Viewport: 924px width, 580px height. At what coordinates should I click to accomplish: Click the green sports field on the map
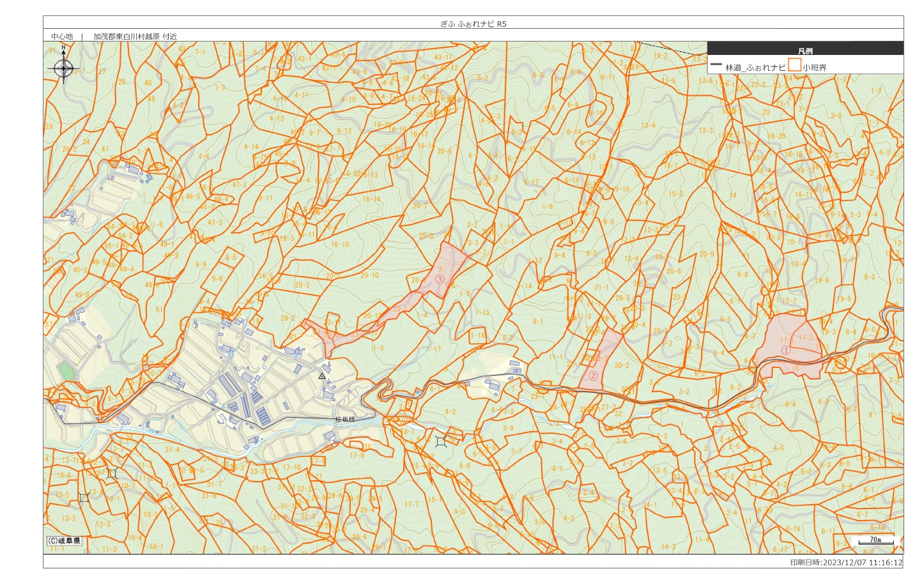65,370
